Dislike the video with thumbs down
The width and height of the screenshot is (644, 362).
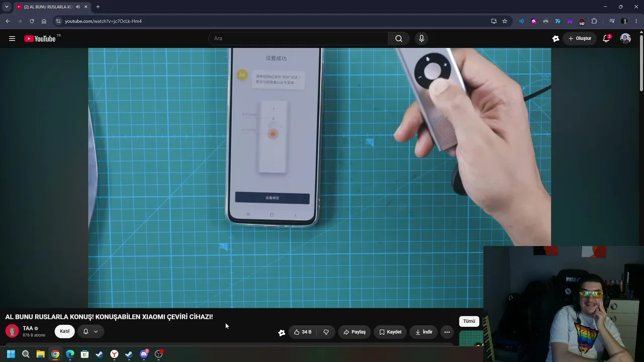point(326,332)
